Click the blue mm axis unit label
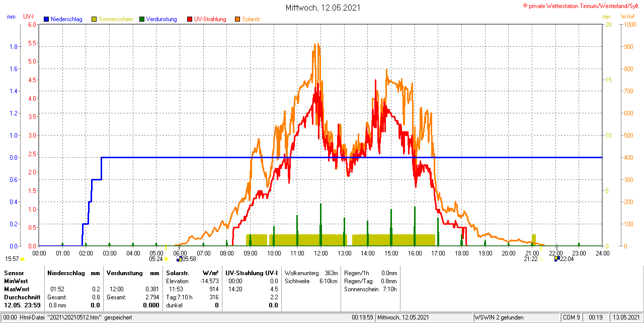 click(11, 17)
